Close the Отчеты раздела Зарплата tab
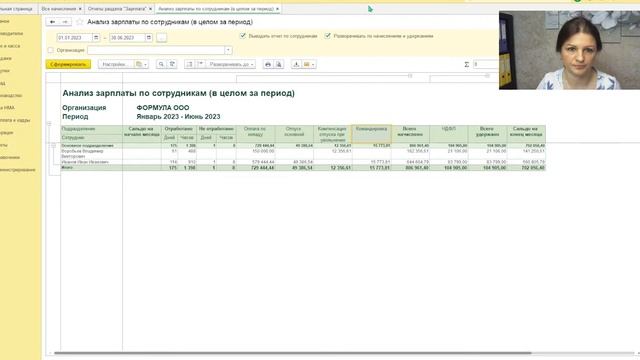The height and width of the screenshot is (360, 640). [150, 9]
